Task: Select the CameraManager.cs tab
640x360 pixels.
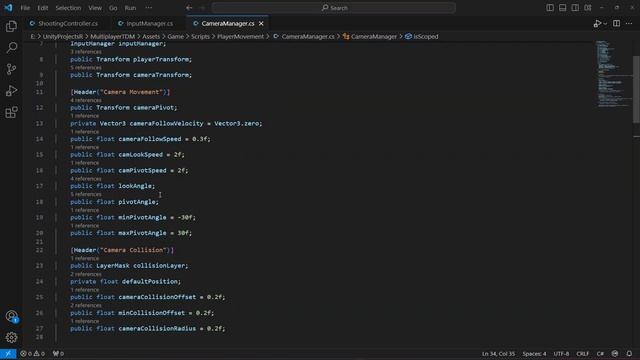Action: (228, 24)
